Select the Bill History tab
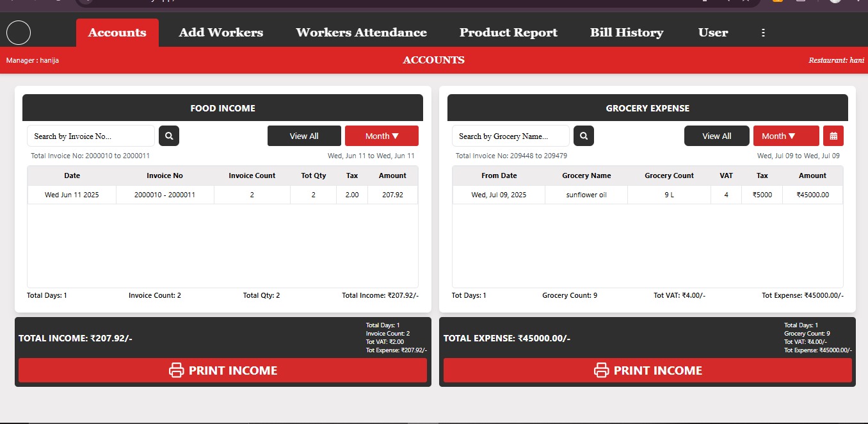Viewport: 868px width, 424px height. point(626,33)
